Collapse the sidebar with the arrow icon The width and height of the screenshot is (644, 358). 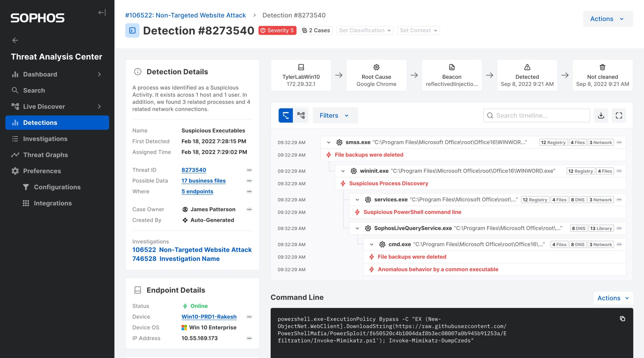(102, 13)
